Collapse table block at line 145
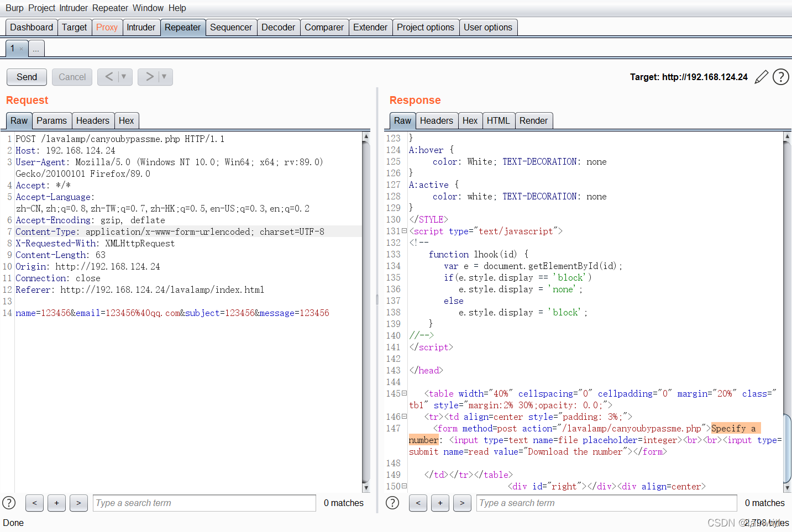The height and width of the screenshot is (532, 792). 404,393
